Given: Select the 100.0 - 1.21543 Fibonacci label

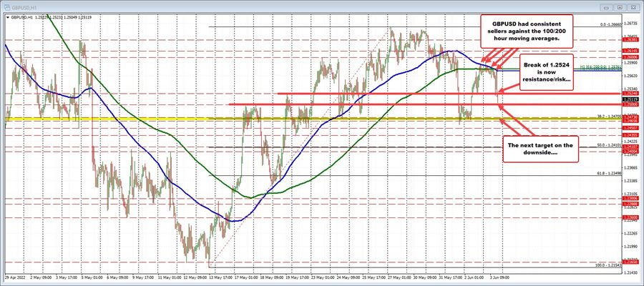Looking at the screenshot, I should point(609,265).
